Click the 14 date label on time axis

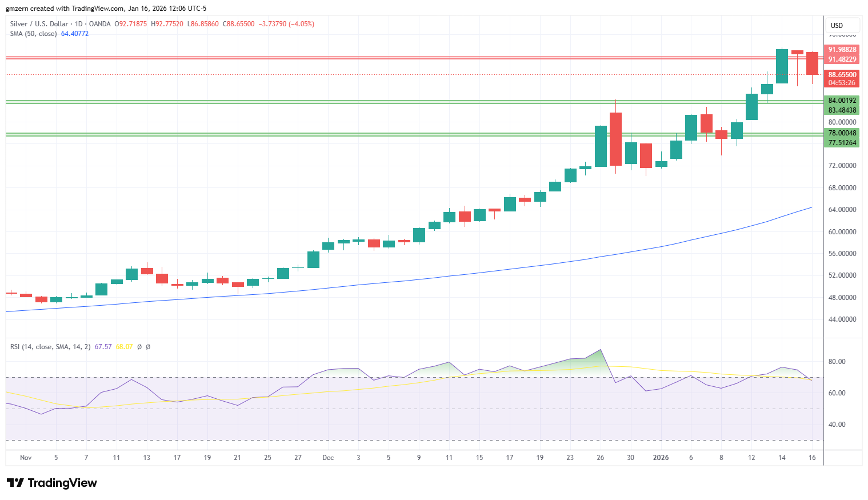coord(782,458)
